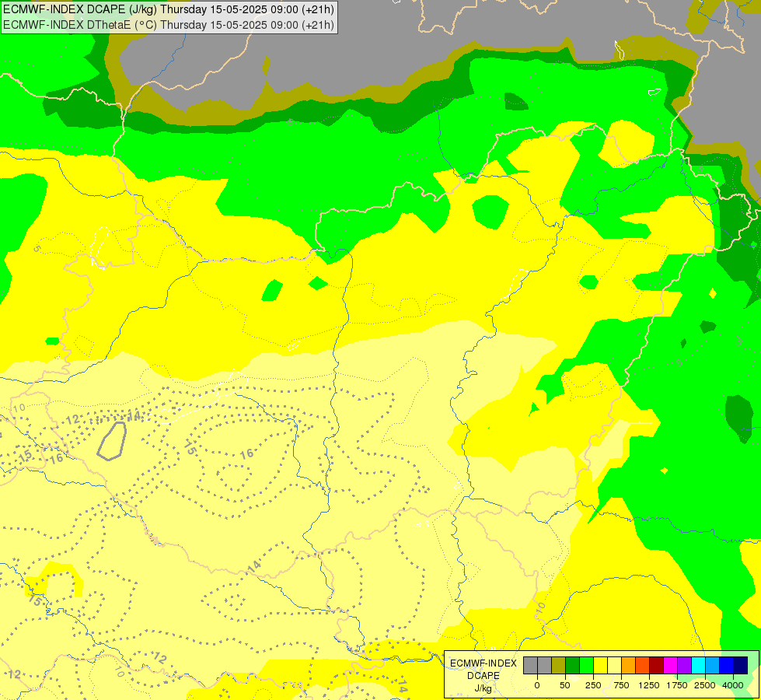This screenshot has width=761, height=700.
Task: Select the magenta legend swatch
Action: pyautogui.click(x=671, y=666)
